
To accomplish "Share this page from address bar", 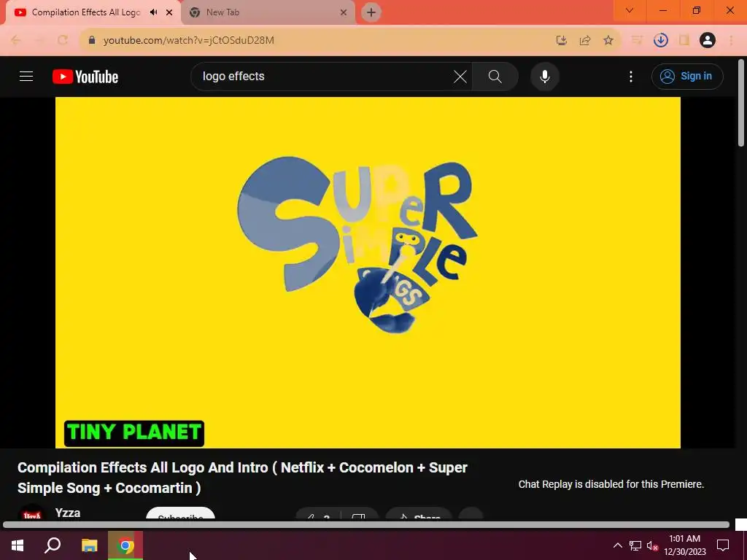I will (585, 41).
